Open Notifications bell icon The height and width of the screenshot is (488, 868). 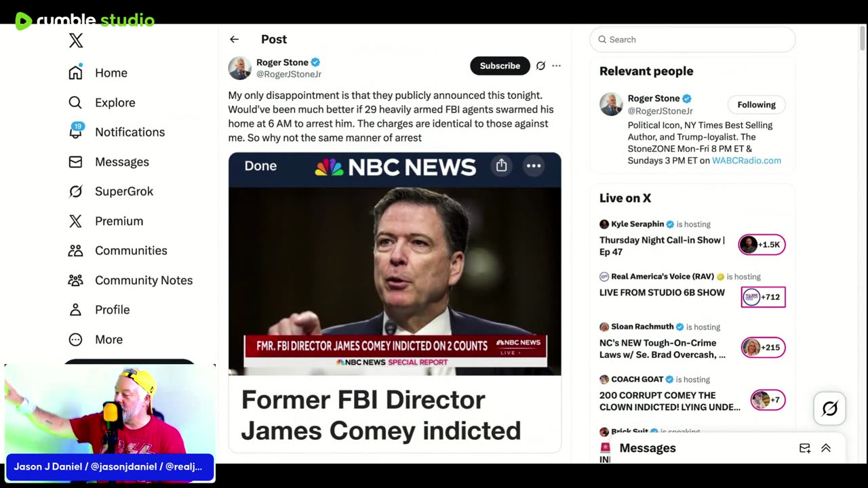pyautogui.click(x=75, y=131)
